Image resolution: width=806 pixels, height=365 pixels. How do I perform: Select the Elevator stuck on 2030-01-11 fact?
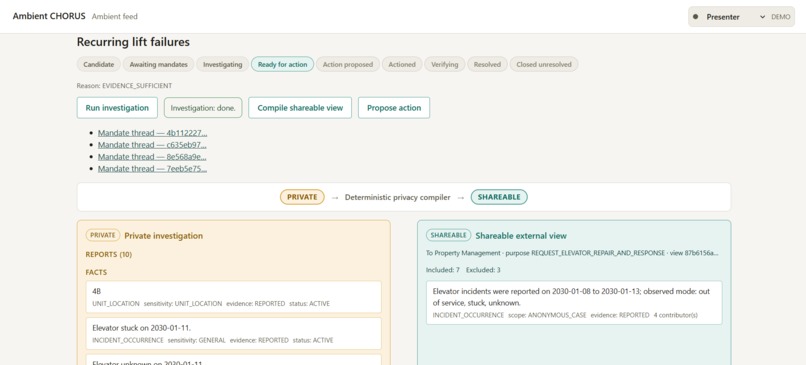(x=233, y=333)
